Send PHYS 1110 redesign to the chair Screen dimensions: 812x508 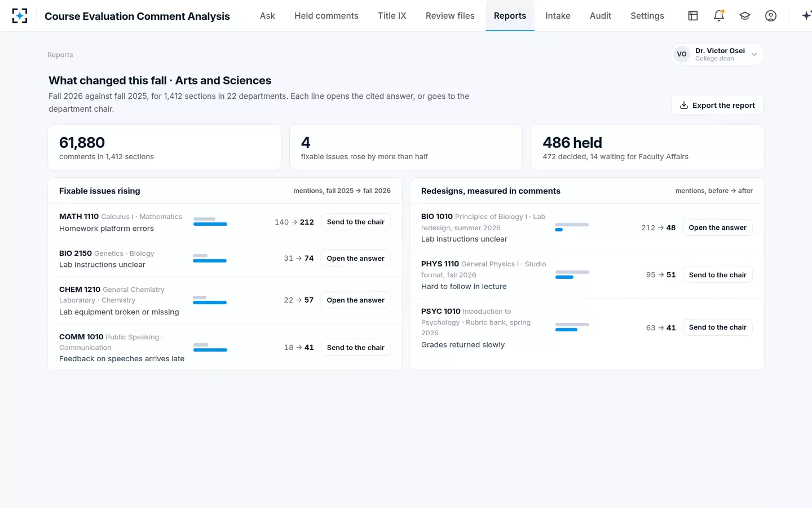[718, 275]
